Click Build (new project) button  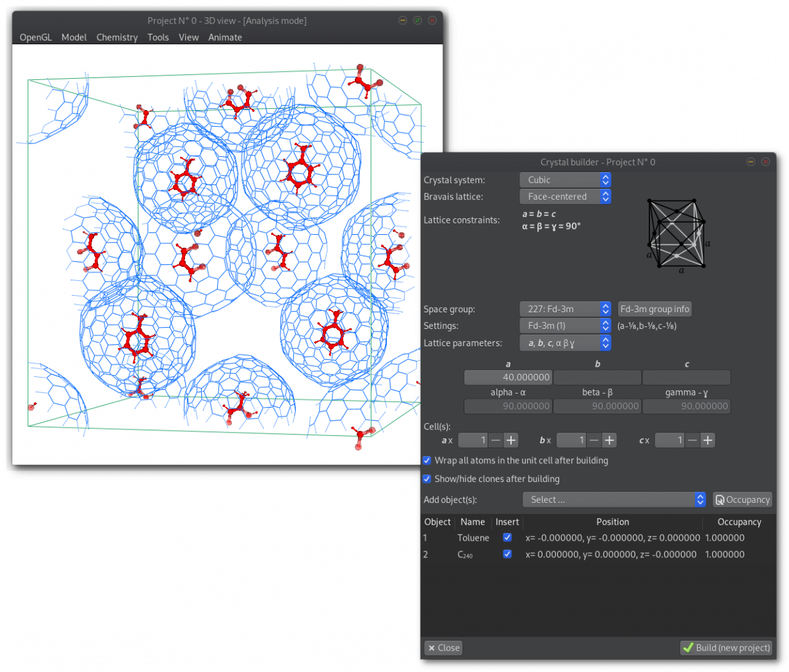point(726,648)
